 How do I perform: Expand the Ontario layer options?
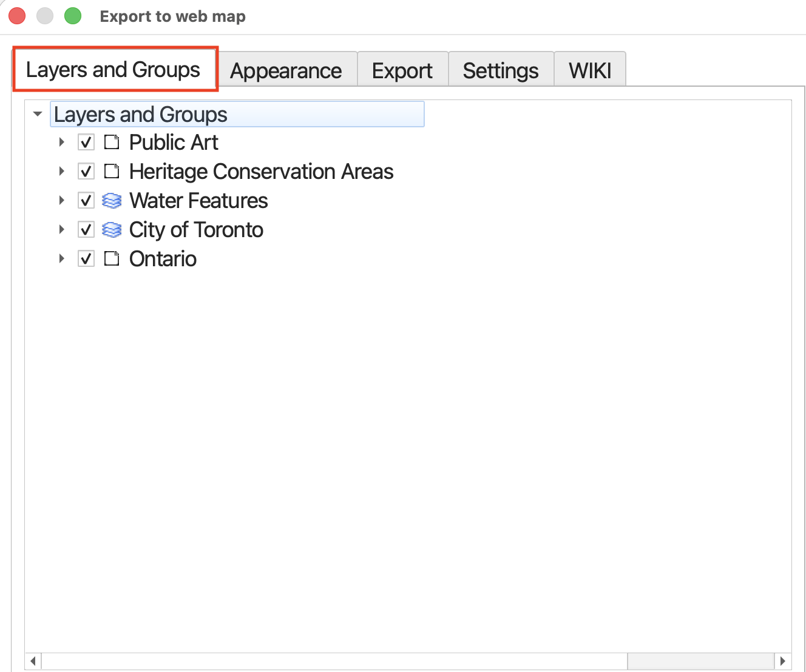[x=61, y=259]
